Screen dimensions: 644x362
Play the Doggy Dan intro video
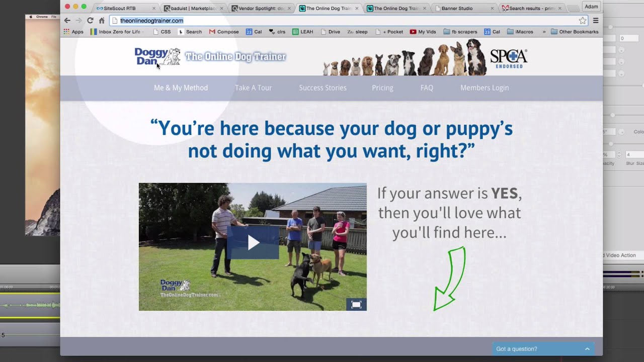[253, 243]
